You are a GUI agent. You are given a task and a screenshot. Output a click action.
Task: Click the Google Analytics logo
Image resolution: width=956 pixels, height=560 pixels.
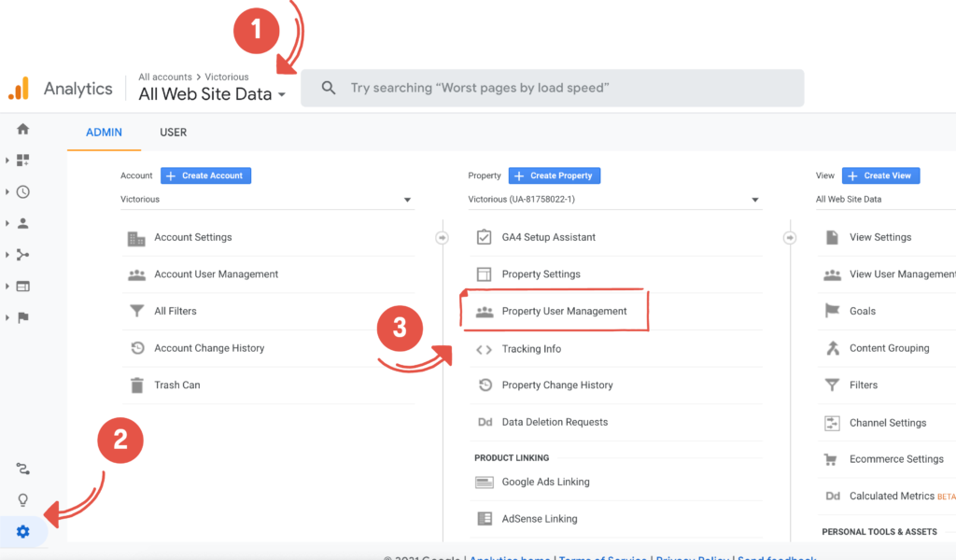coord(19,89)
